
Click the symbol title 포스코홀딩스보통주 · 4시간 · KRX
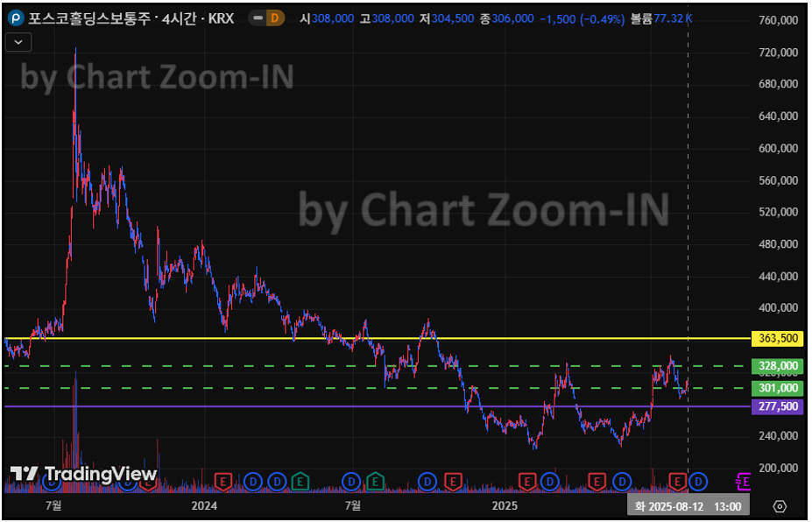pos(131,18)
